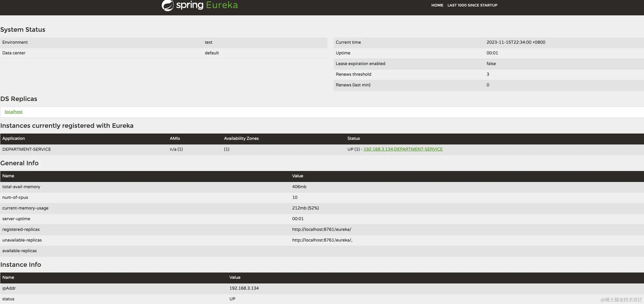Follow the localhost replica link
Screen dimensions: 644x304
[14, 112]
